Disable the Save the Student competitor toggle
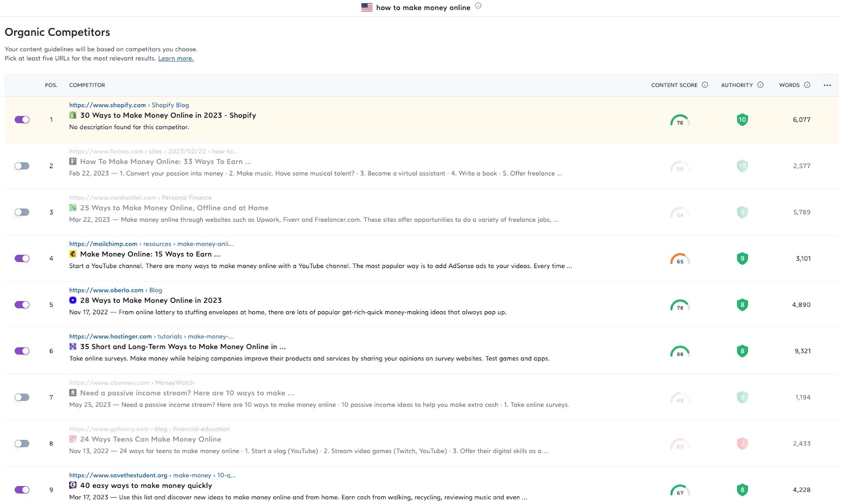 click(22, 490)
